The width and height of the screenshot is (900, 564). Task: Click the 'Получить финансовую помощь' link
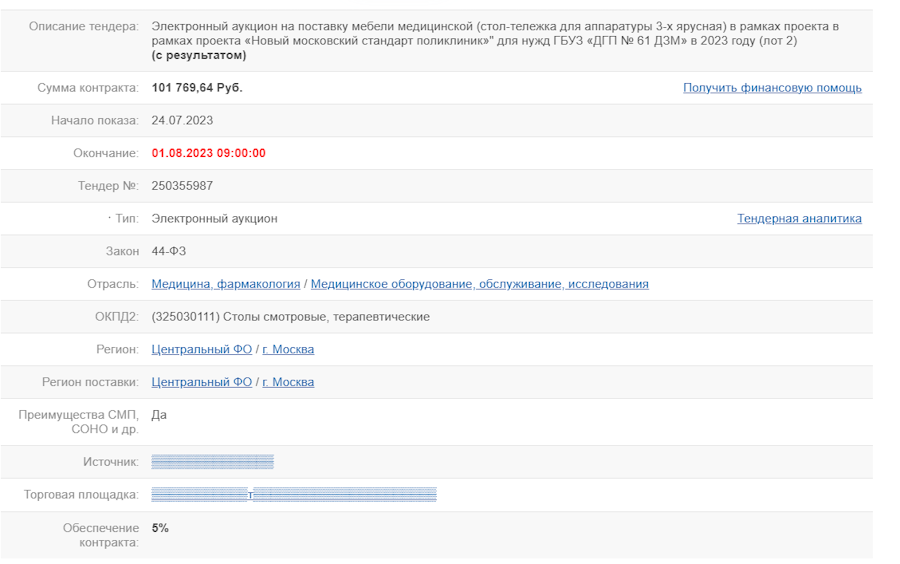point(772,88)
